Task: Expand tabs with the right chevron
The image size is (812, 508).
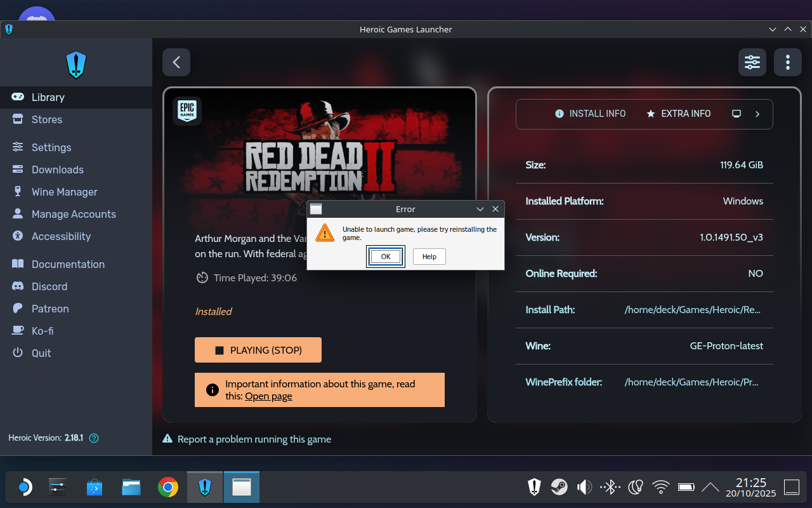Action: pyautogui.click(x=757, y=114)
